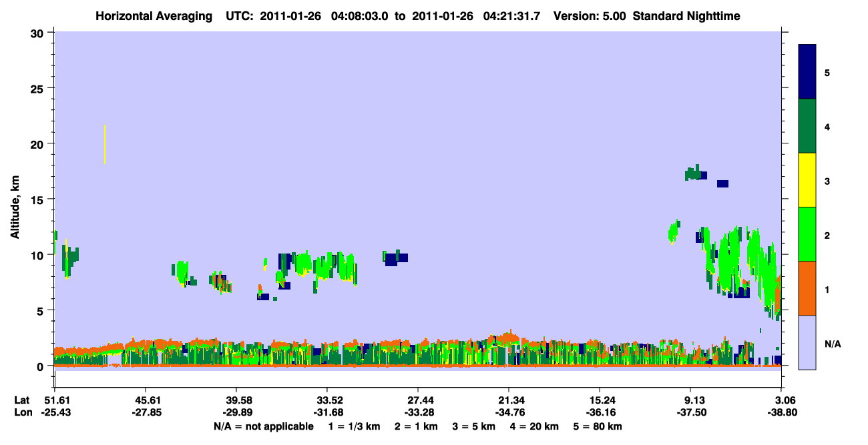Click the '3 = 5 km' legend entry

[475, 426]
